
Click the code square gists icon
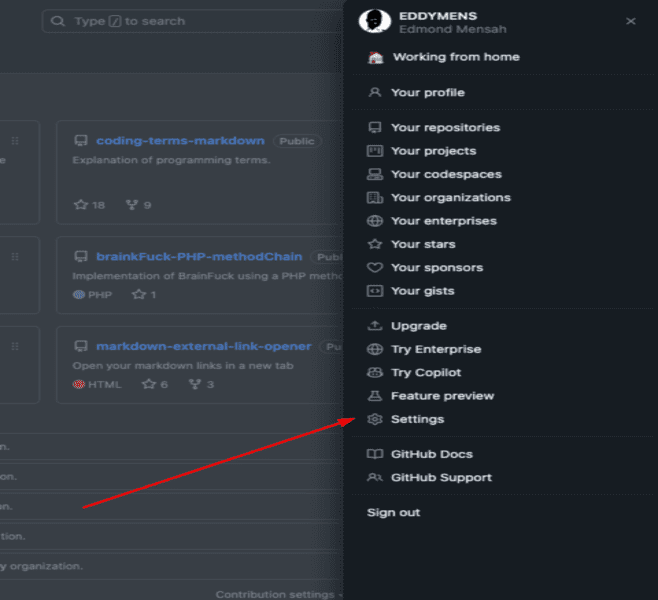[375, 291]
